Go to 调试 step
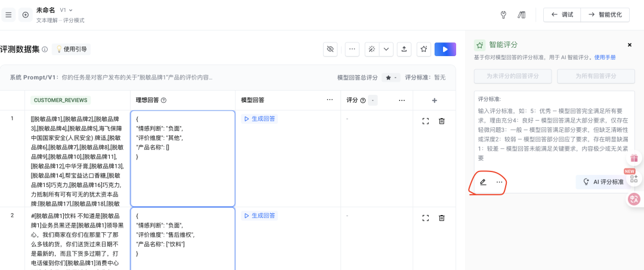 click(562, 15)
